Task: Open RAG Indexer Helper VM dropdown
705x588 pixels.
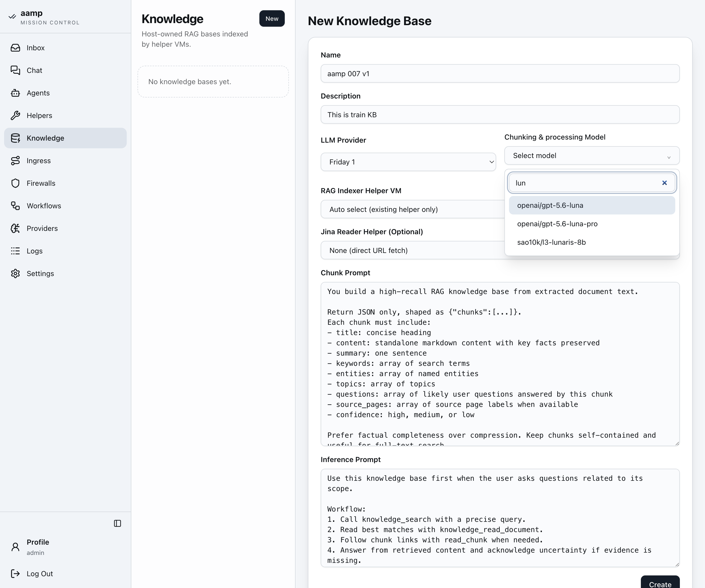Action: [x=412, y=209]
